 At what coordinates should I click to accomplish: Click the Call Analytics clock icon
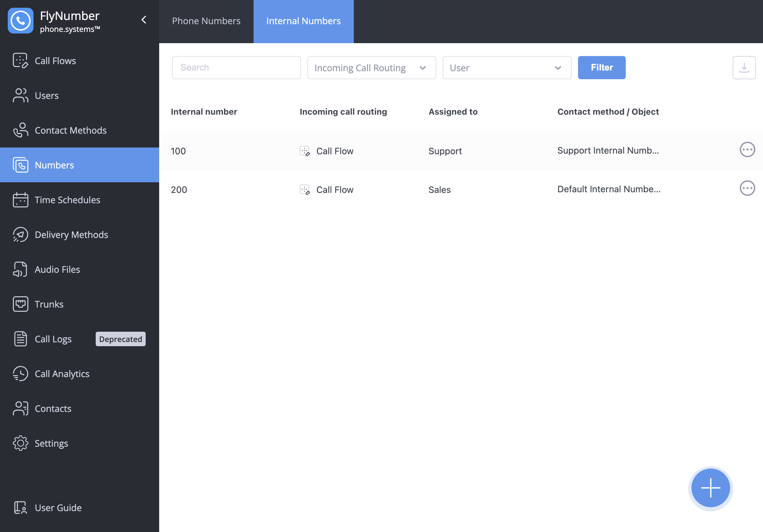click(21, 374)
